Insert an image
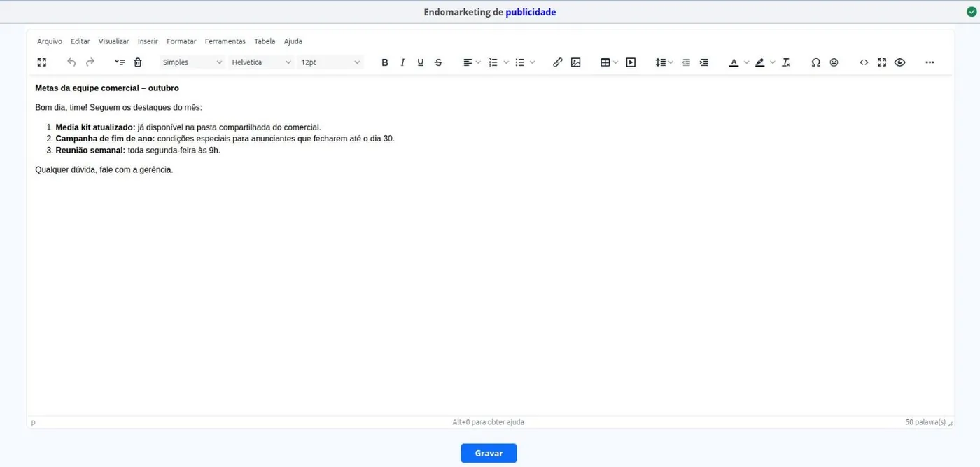 (x=576, y=62)
